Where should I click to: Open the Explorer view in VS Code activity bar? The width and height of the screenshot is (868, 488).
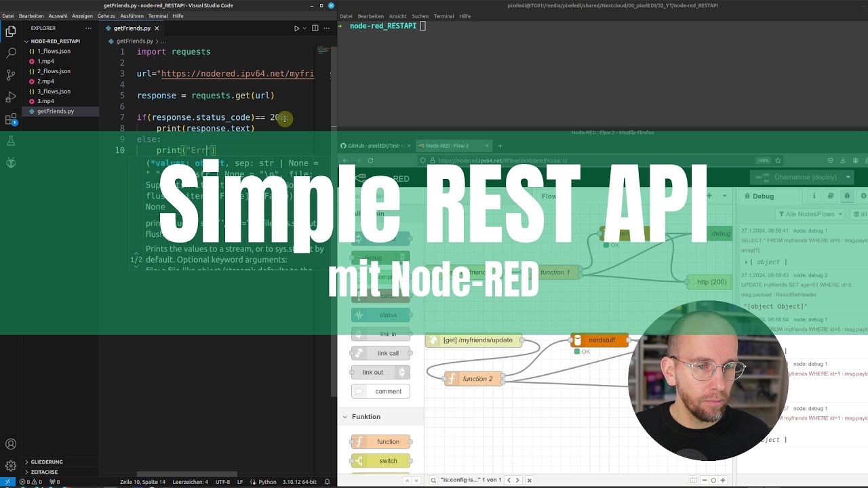[x=10, y=31]
